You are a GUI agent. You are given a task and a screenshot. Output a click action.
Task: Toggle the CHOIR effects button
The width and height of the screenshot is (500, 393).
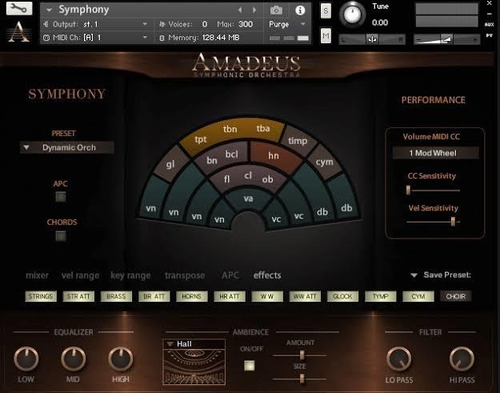455,296
